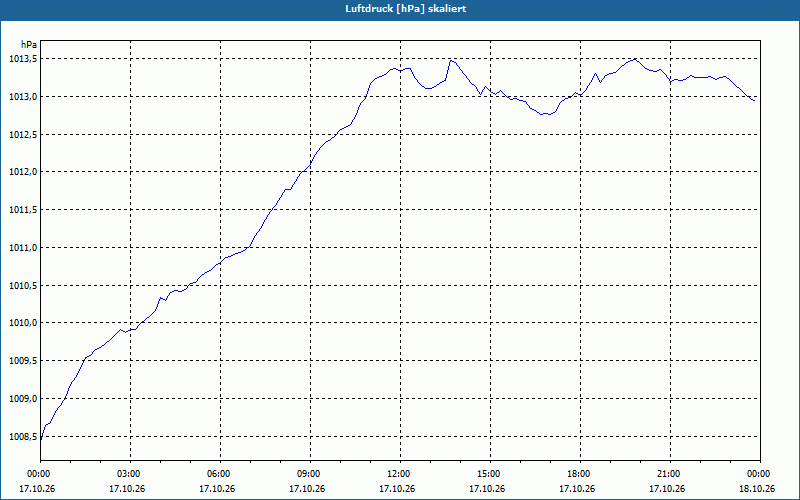
Task: Click the 18:00 time label
Action: (x=581, y=474)
